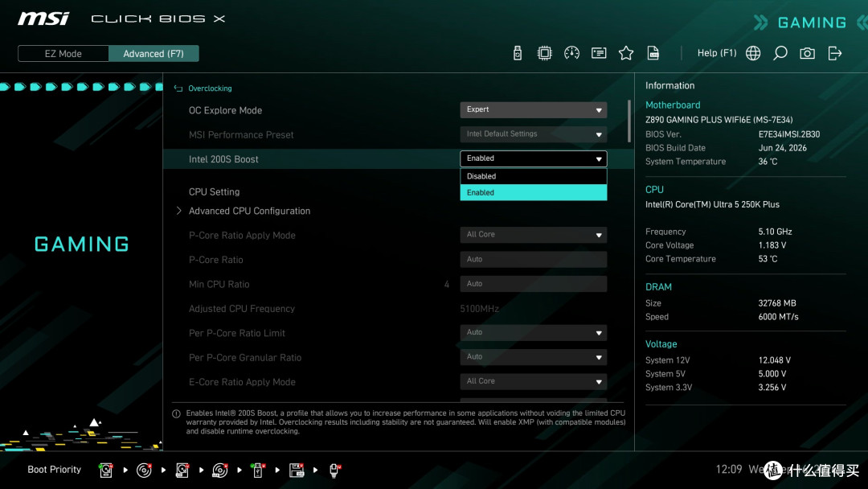Image resolution: width=868 pixels, height=489 pixels.
Task: Click the 53 °C core temperature value
Action: 768,259
